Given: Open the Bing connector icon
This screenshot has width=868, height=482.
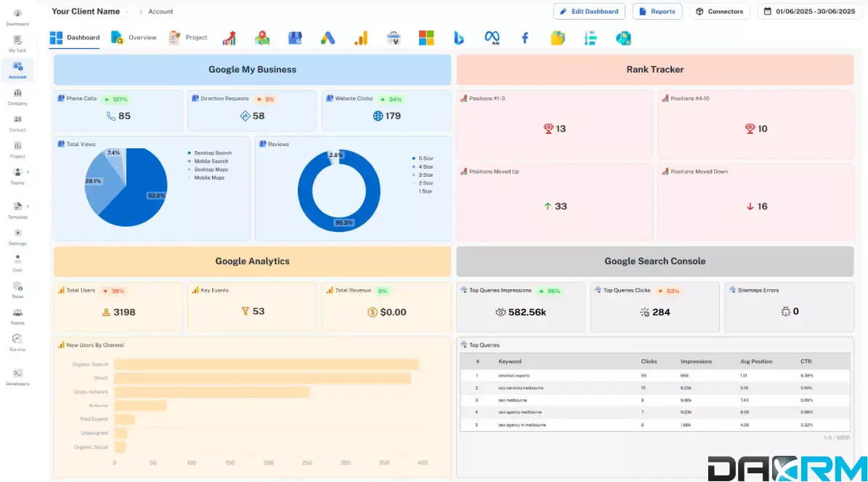Looking at the screenshot, I should point(459,37).
